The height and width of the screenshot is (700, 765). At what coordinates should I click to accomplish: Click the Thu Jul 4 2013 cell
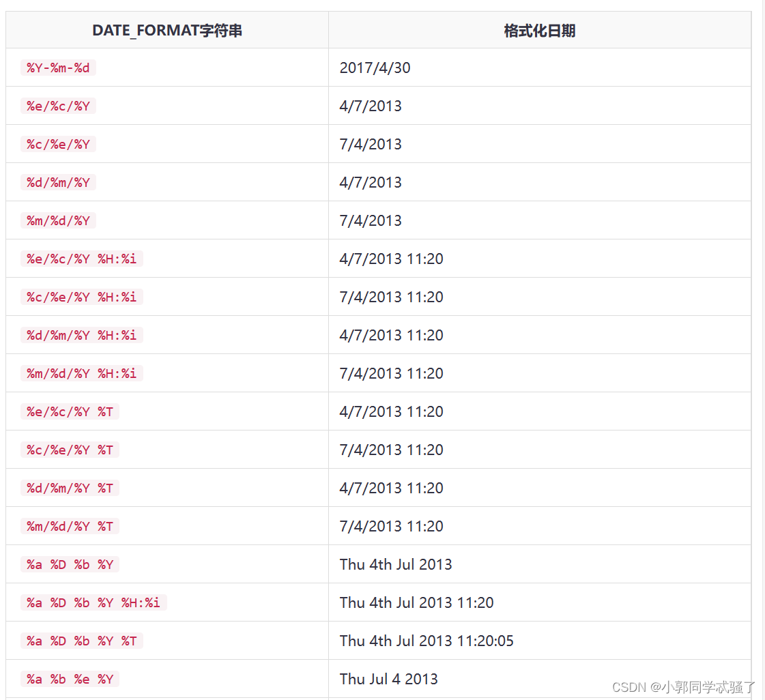pyautogui.click(x=388, y=679)
